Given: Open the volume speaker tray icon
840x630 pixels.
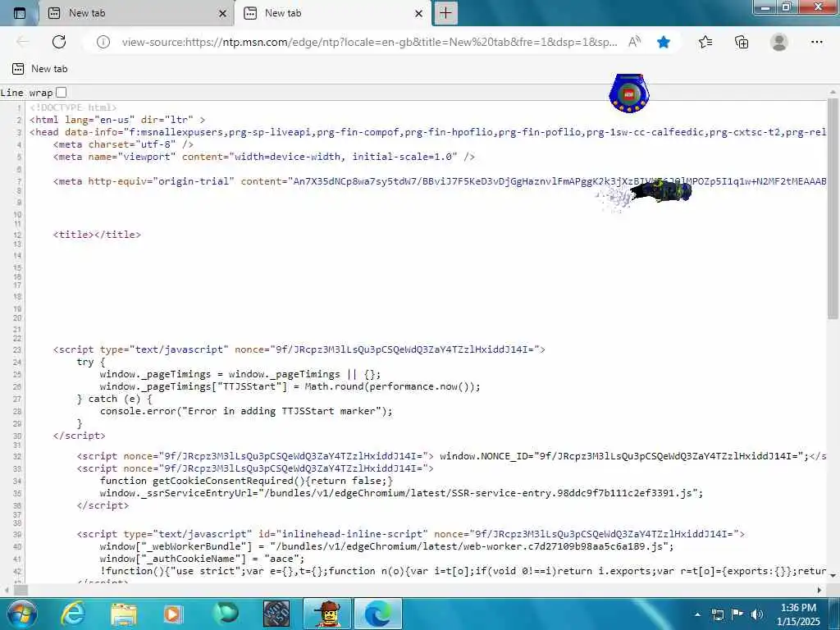Looking at the screenshot, I should coord(757,614).
